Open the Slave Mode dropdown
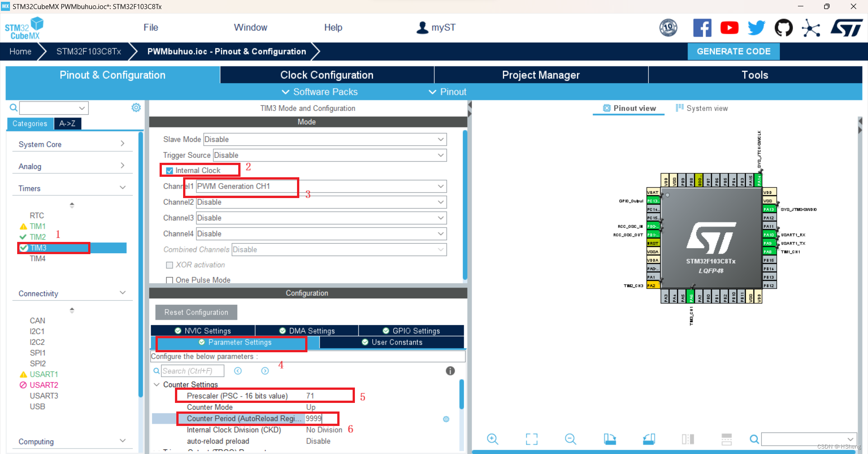This screenshot has height=454, width=868. 325,139
